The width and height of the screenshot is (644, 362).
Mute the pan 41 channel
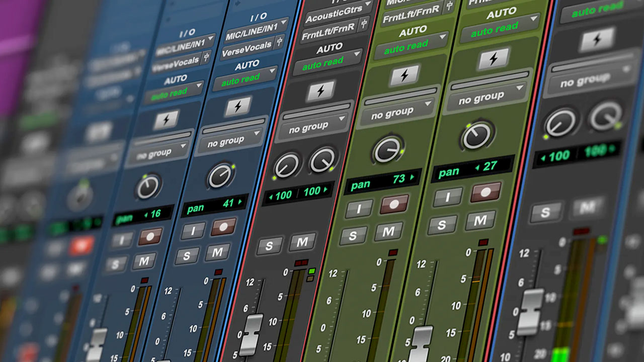click(217, 252)
